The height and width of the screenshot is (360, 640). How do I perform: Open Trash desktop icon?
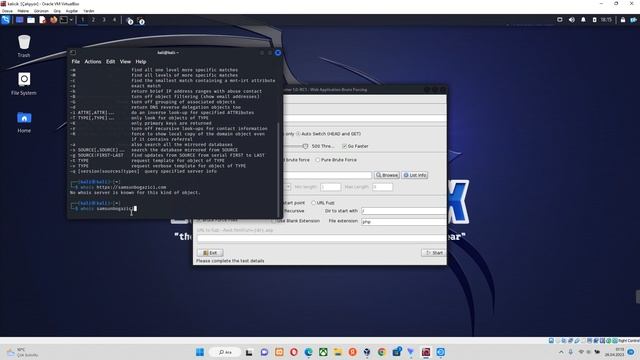click(x=24, y=46)
